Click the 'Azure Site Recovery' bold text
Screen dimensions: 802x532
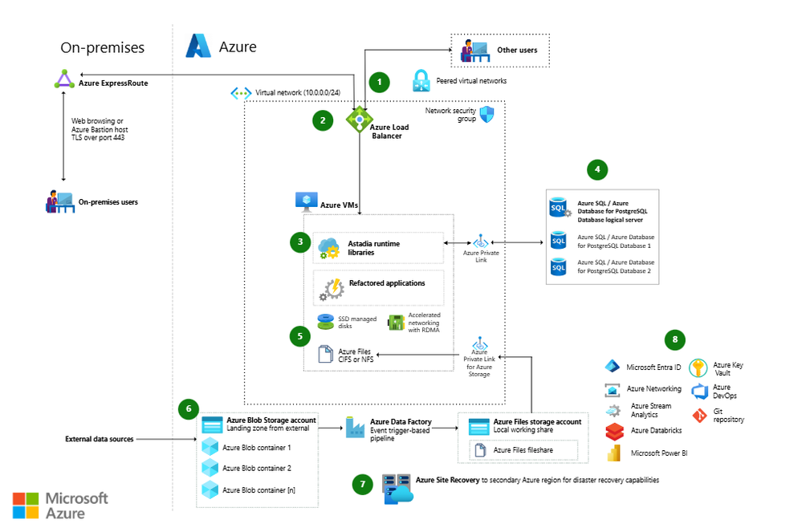[447, 480]
